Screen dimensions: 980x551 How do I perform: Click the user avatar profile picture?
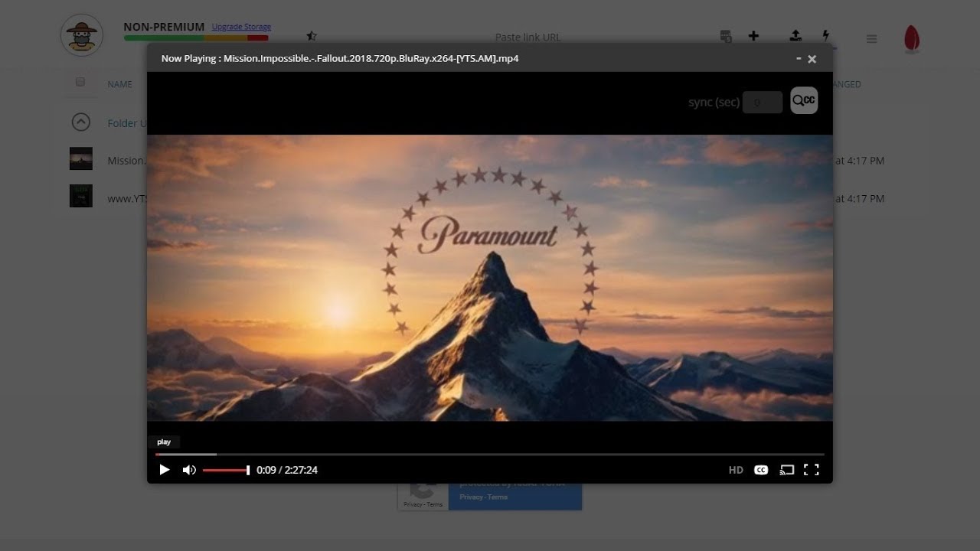click(82, 35)
